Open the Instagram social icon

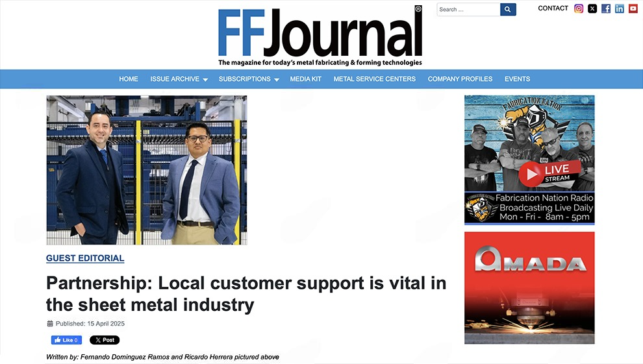click(579, 8)
